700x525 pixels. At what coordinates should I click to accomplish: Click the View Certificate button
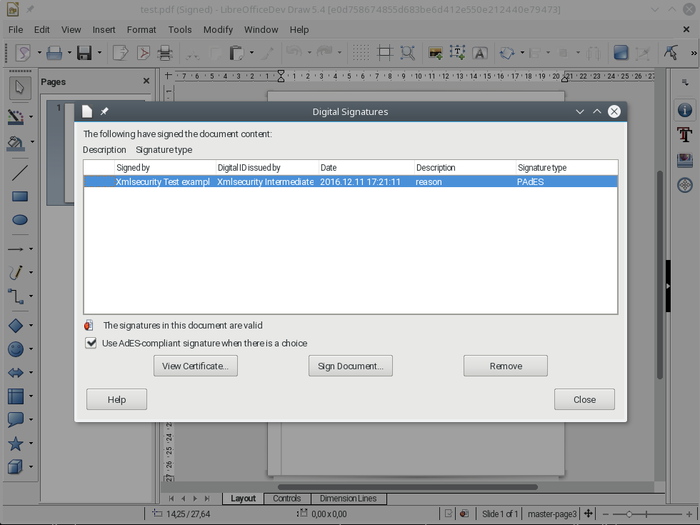196,366
